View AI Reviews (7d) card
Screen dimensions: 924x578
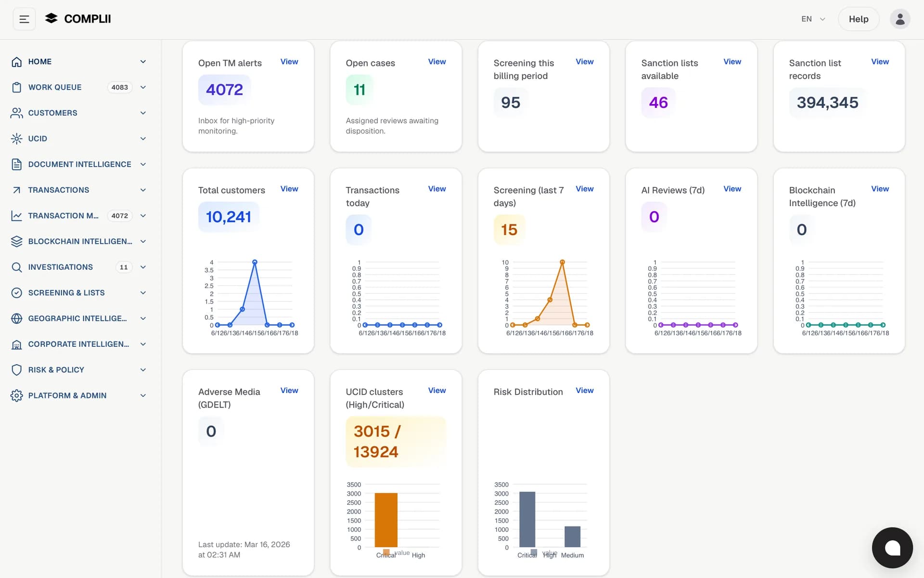(732, 189)
